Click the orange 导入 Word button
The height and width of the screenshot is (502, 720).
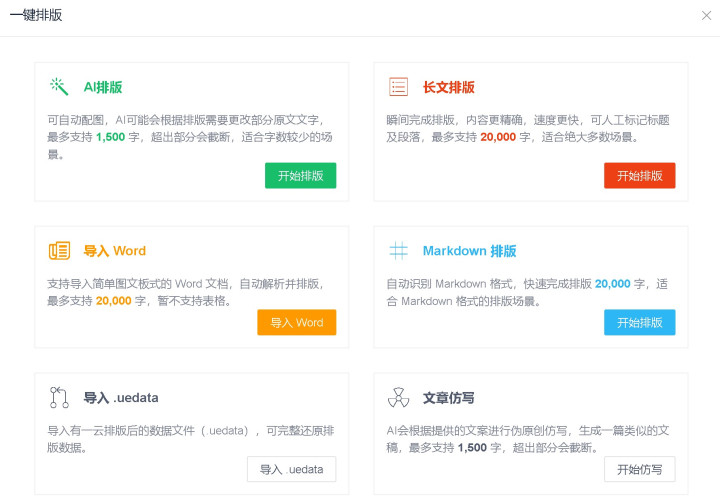[297, 322]
